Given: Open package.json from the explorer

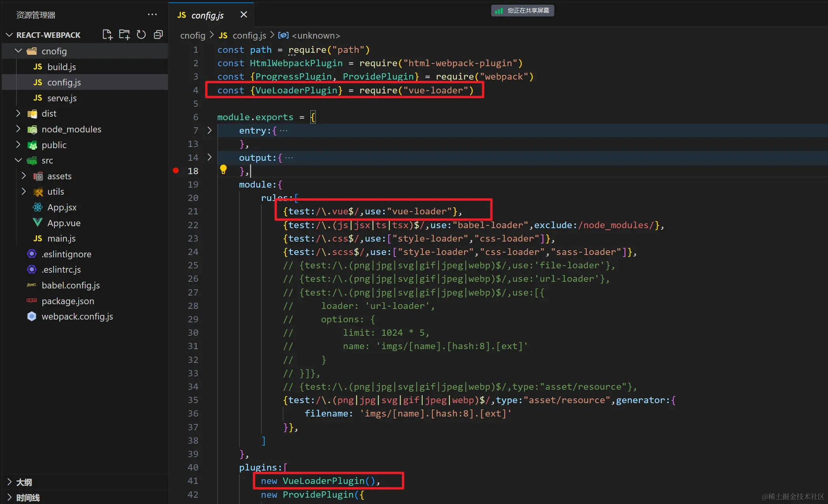Looking at the screenshot, I should coord(68,301).
